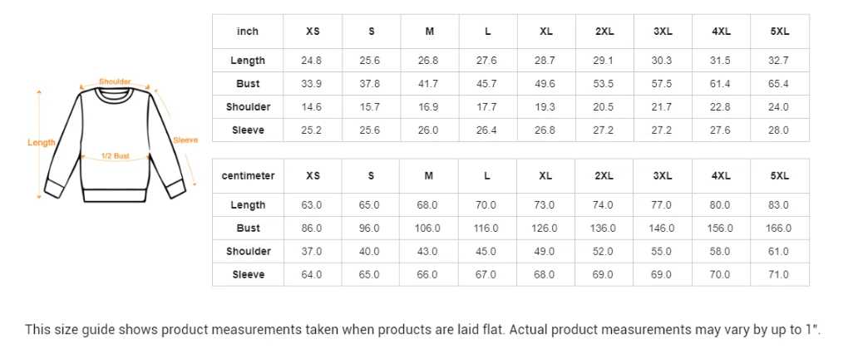Click the orange Length label beside the sweatshirt

pyautogui.click(x=41, y=143)
